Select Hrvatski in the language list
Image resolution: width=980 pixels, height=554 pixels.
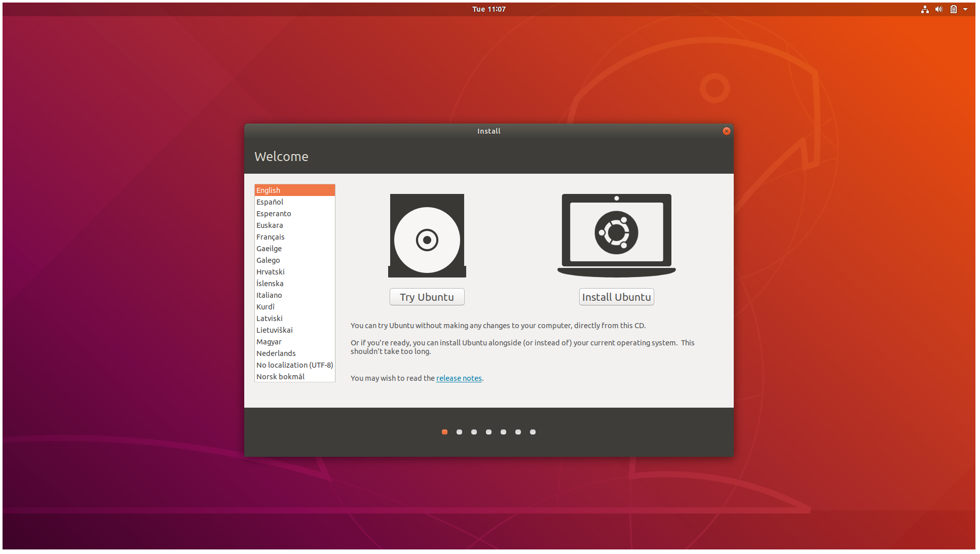pyautogui.click(x=294, y=272)
